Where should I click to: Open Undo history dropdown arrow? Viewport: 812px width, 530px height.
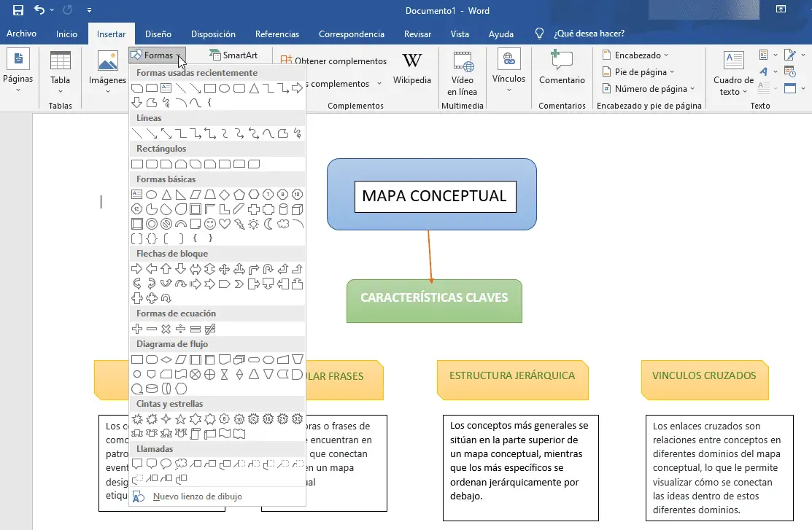(52, 9)
